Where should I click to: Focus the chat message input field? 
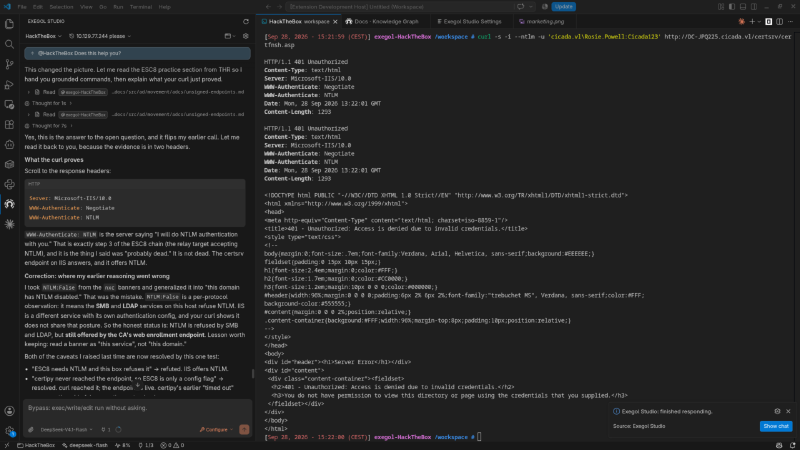[x=138, y=408]
